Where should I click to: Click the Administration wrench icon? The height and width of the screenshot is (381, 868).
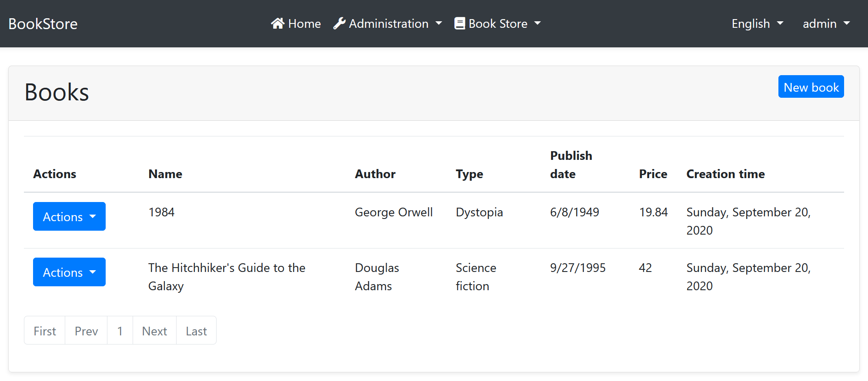pos(339,23)
